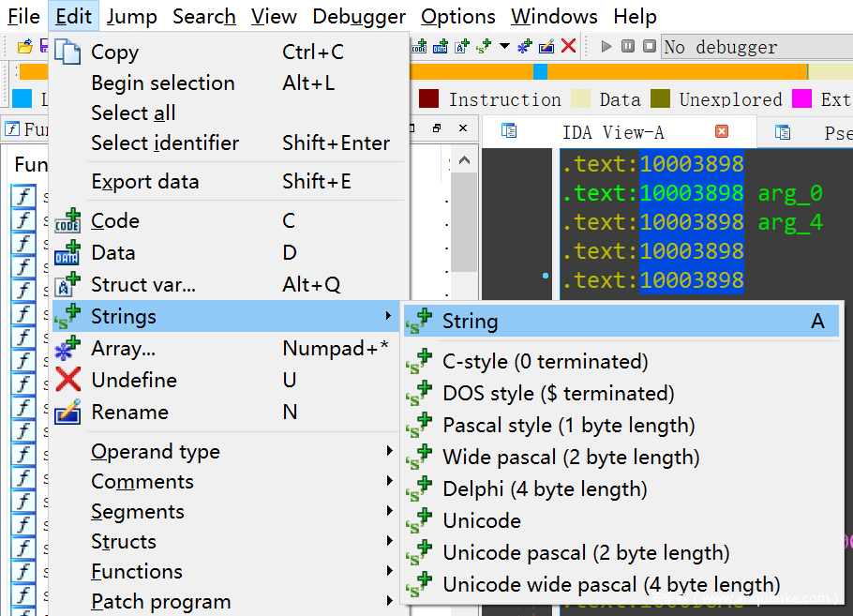
Task: Click the orange navigation band overview
Action: point(281,71)
